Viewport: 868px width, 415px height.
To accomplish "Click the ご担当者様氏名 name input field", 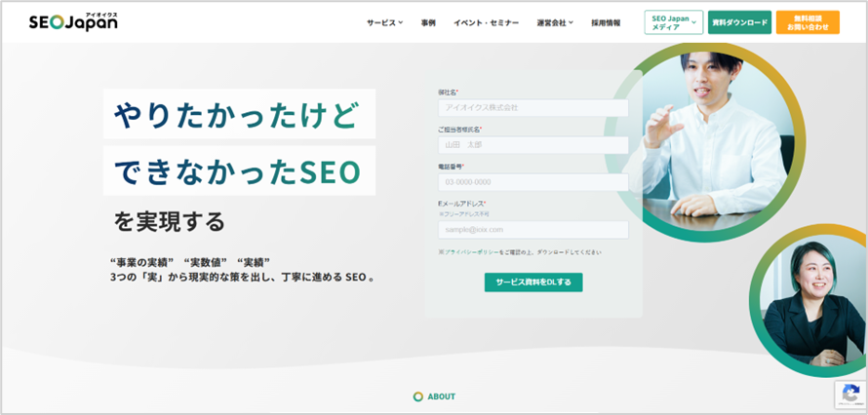I will pos(533,145).
